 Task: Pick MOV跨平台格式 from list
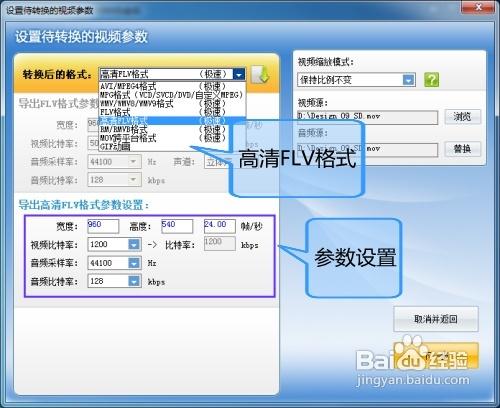(x=172, y=138)
